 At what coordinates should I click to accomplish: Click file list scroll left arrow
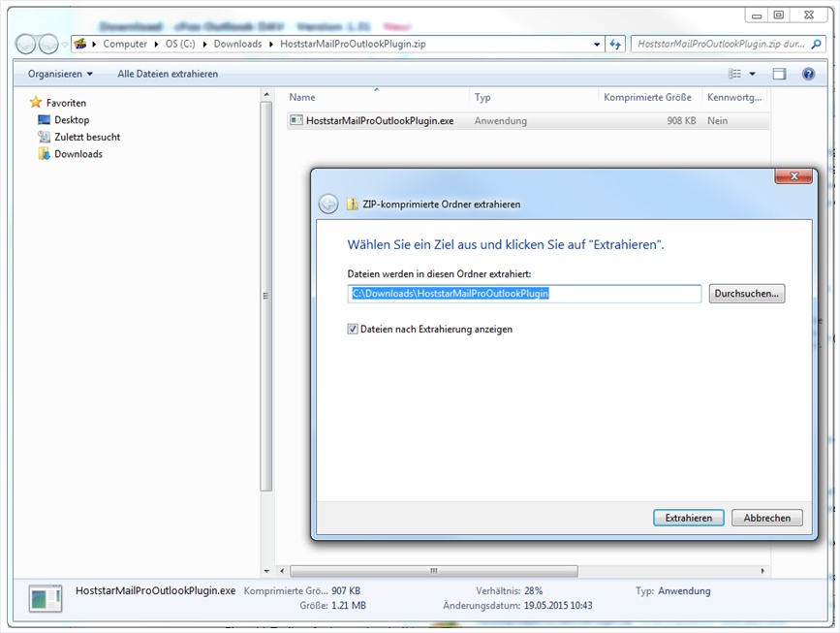click(282, 571)
